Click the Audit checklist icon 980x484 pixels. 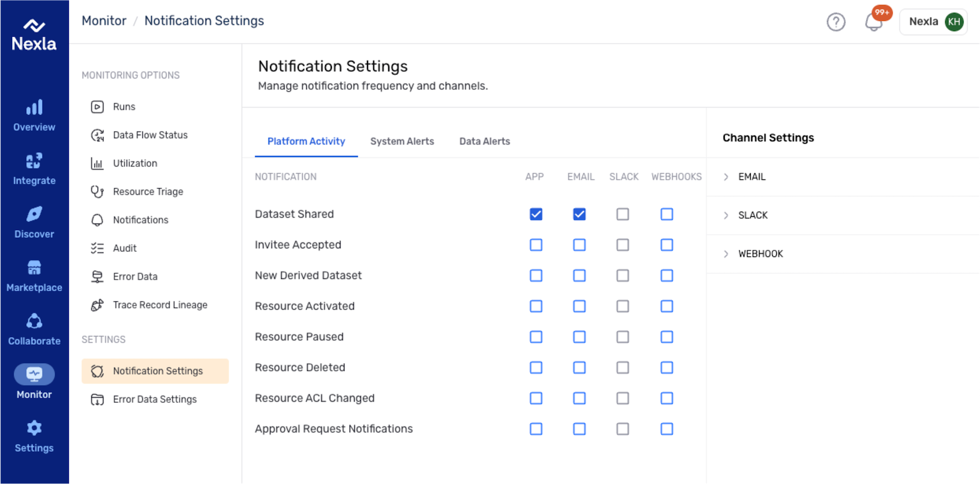tap(97, 248)
